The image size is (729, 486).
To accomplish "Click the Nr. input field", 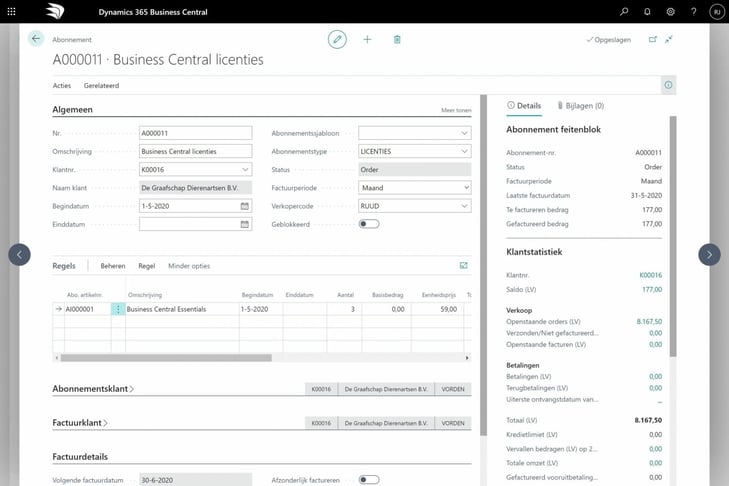I will pyautogui.click(x=195, y=133).
